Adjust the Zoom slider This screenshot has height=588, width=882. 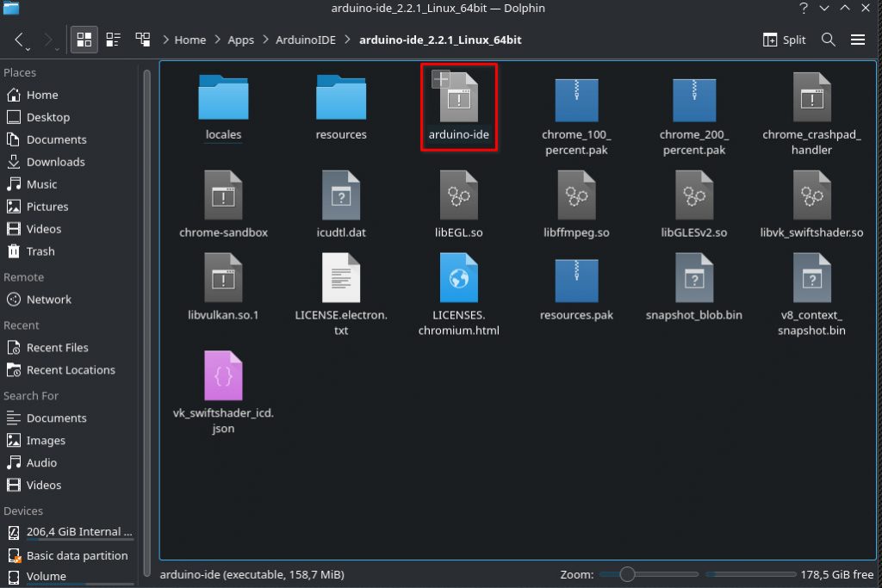point(629,574)
